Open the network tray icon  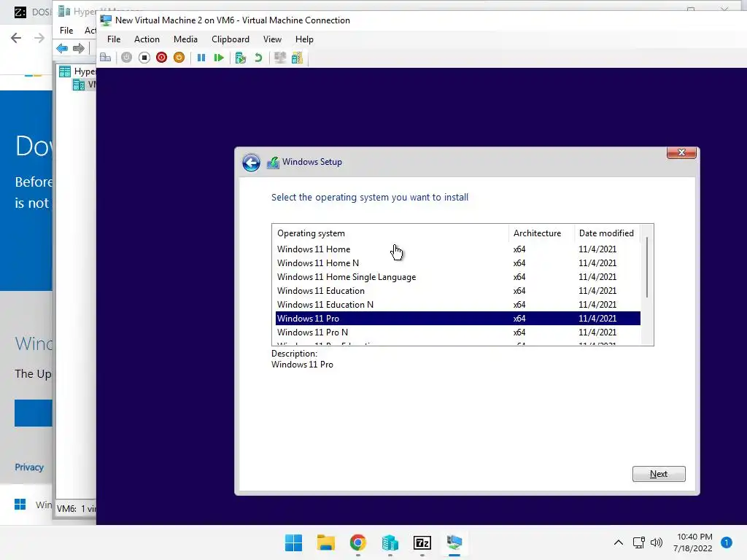coord(638,542)
